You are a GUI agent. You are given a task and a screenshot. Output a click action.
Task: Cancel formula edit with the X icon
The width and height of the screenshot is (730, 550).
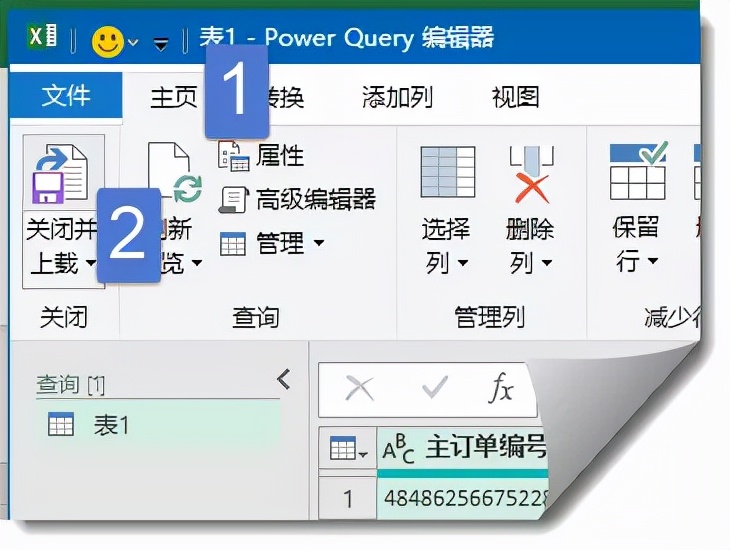pos(359,388)
